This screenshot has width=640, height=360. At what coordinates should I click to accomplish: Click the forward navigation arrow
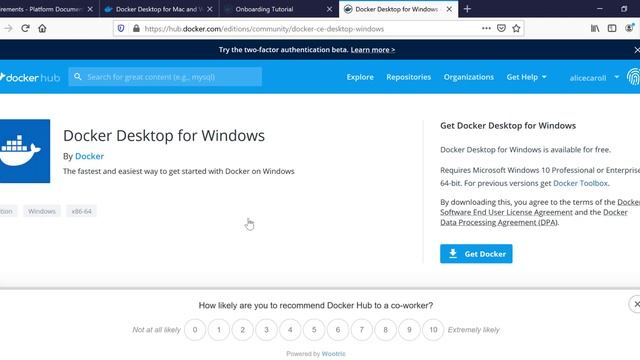click(x=8, y=28)
